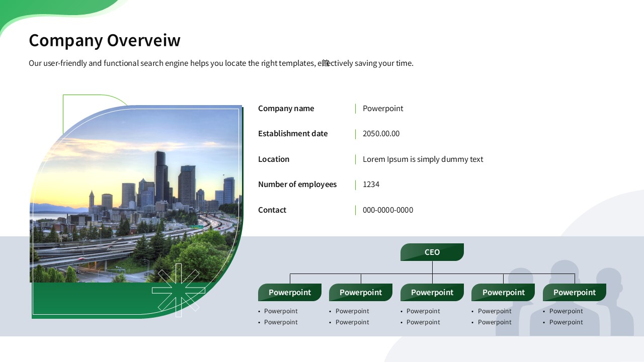Select "Lorem Ipsum is simply dummy text"
Screen dimensions: 644x362
[x=423, y=159]
